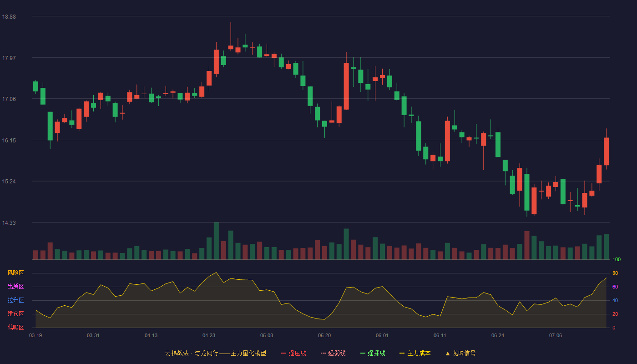Click the 14.33 price axis label
This screenshot has height=364, width=637.
click(9, 222)
